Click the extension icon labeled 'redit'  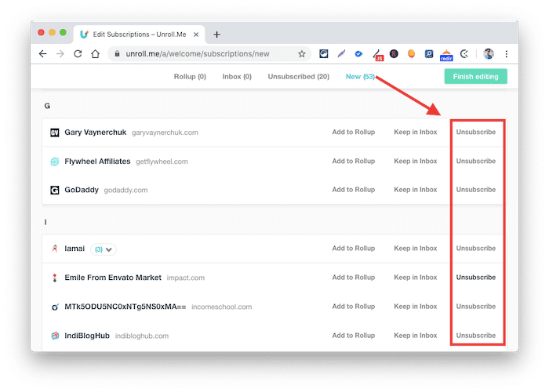pos(446,56)
